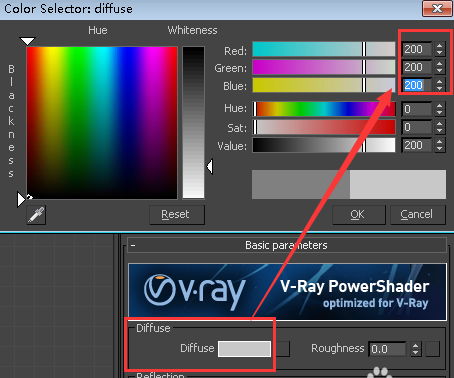Click the Hue value input field

point(416,109)
